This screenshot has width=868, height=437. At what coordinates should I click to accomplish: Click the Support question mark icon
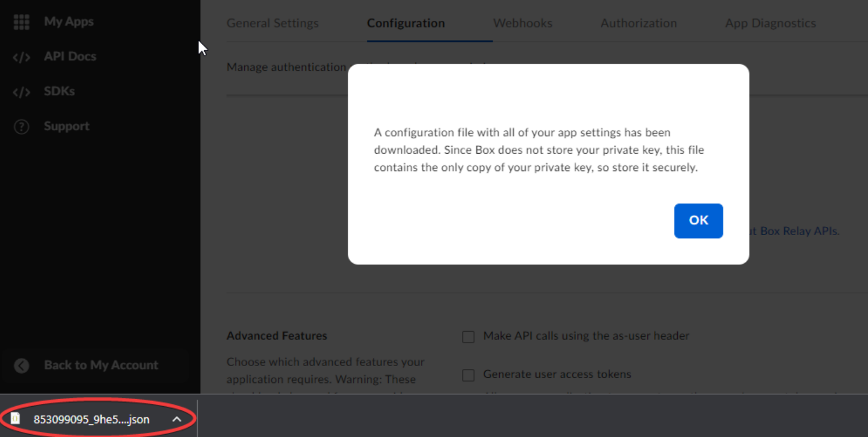coord(22,127)
